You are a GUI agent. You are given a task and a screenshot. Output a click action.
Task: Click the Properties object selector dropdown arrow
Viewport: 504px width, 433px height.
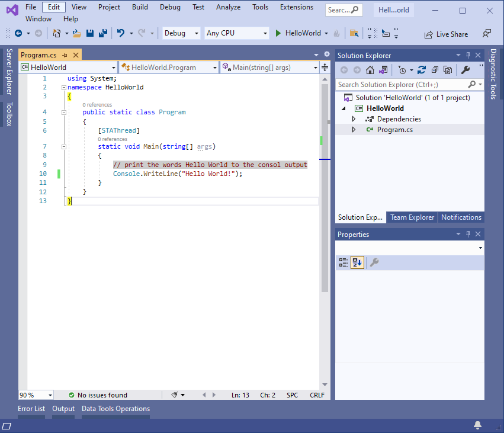click(480, 248)
